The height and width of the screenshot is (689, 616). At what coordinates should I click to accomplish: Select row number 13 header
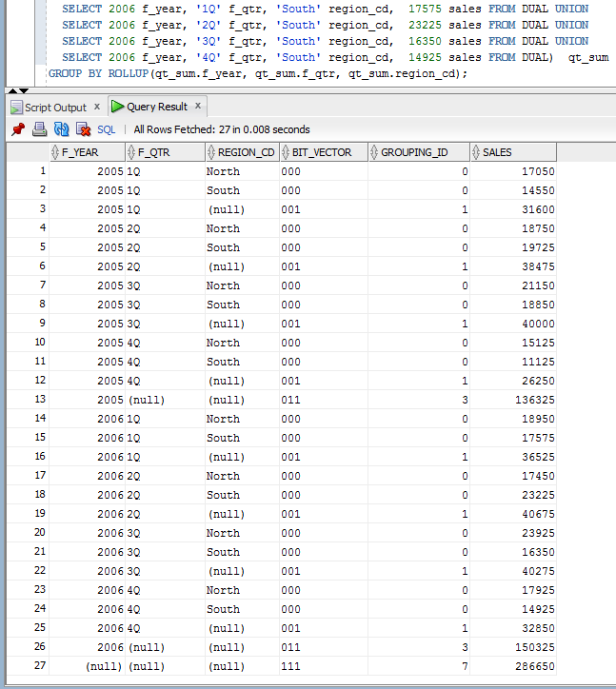(x=28, y=400)
